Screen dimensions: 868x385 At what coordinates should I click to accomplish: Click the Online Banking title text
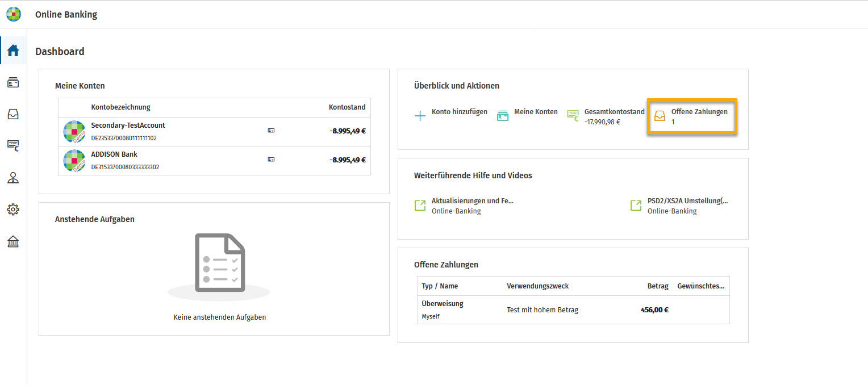(66, 14)
